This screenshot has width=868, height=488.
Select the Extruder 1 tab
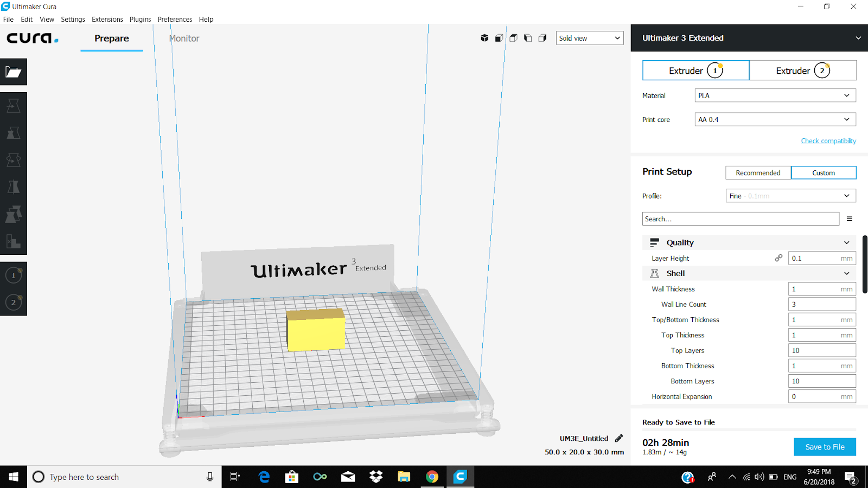pyautogui.click(x=696, y=70)
